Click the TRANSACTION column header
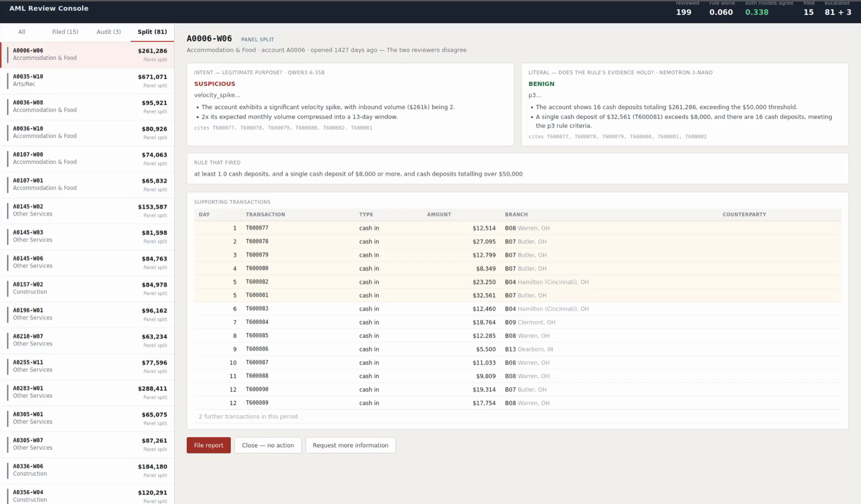The image size is (861, 504). [x=265, y=215]
